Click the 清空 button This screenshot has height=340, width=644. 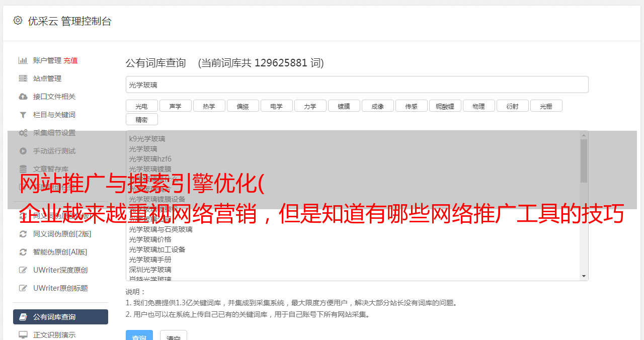[x=174, y=336]
